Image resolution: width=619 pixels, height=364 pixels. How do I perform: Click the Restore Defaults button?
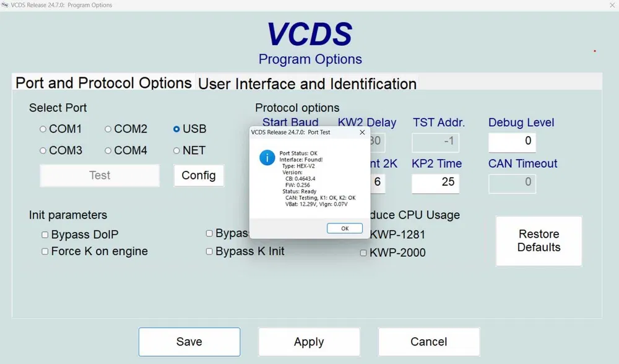point(539,241)
